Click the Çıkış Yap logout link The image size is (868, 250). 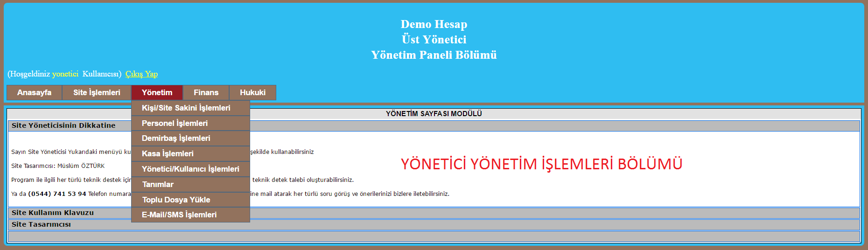[141, 74]
